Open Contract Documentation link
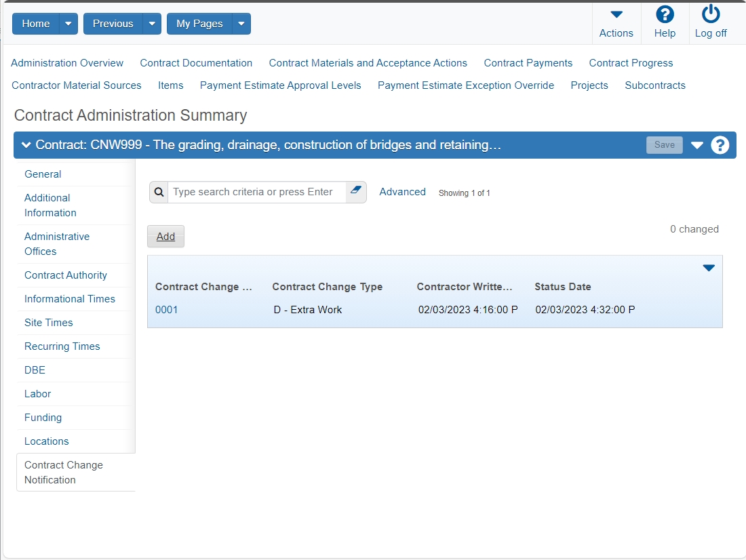 pyautogui.click(x=196, y=63)
